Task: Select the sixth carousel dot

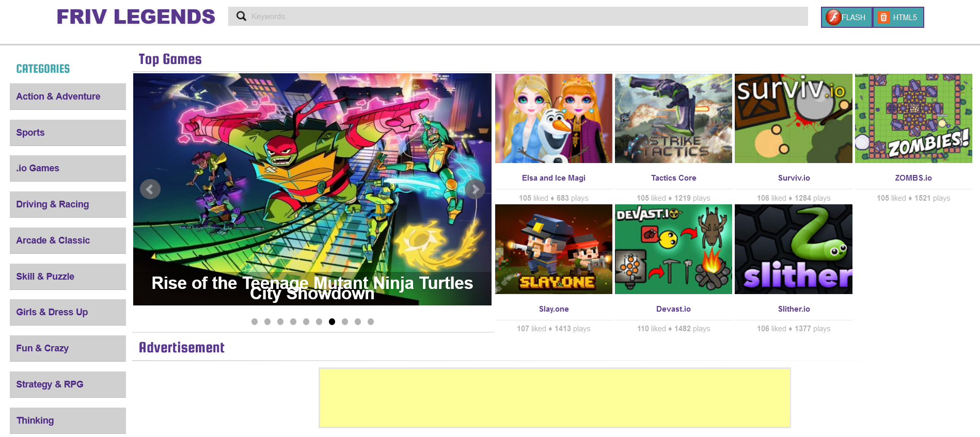Action: tap(319, 321)
